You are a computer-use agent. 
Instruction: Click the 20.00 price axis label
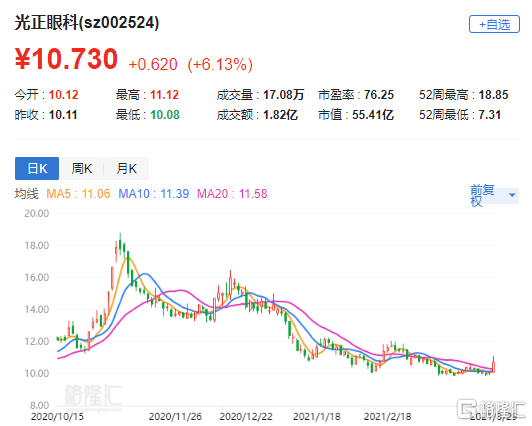coord(36,213)
